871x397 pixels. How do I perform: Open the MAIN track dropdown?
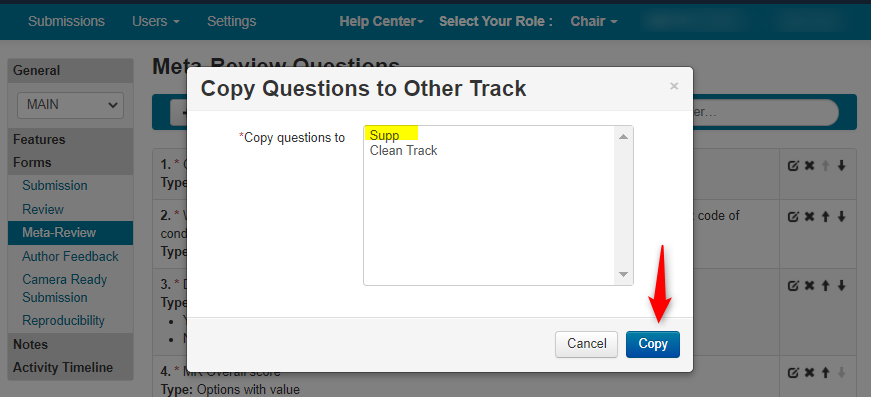click(71, 105)
